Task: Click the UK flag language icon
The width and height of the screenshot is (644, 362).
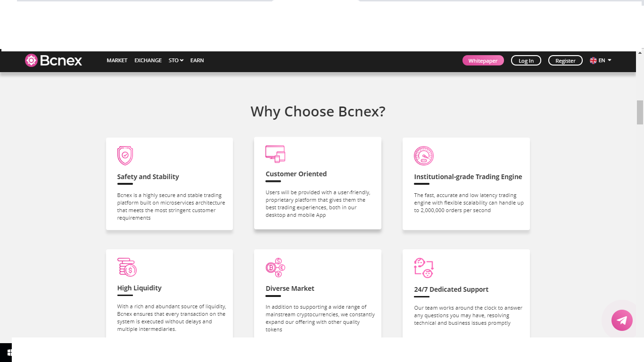Action: pyautogui.click(x=593, y=60)
